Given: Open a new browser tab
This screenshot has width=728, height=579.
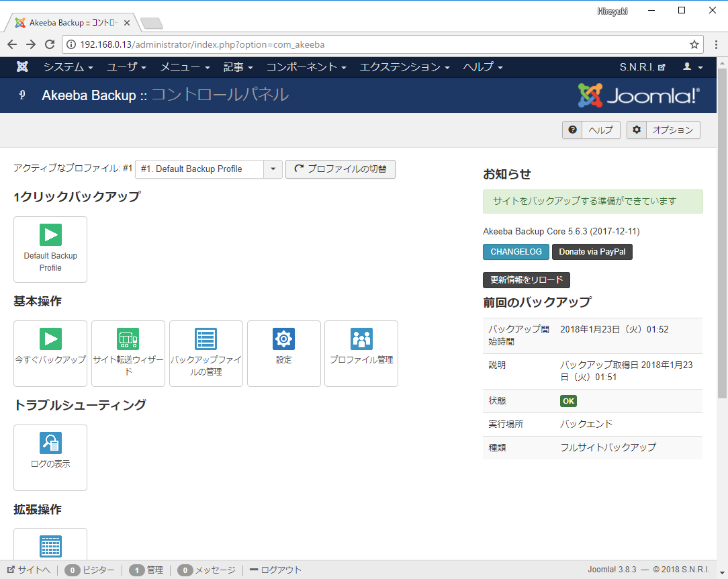Looking at the screenshot, I should pos(151,24).
